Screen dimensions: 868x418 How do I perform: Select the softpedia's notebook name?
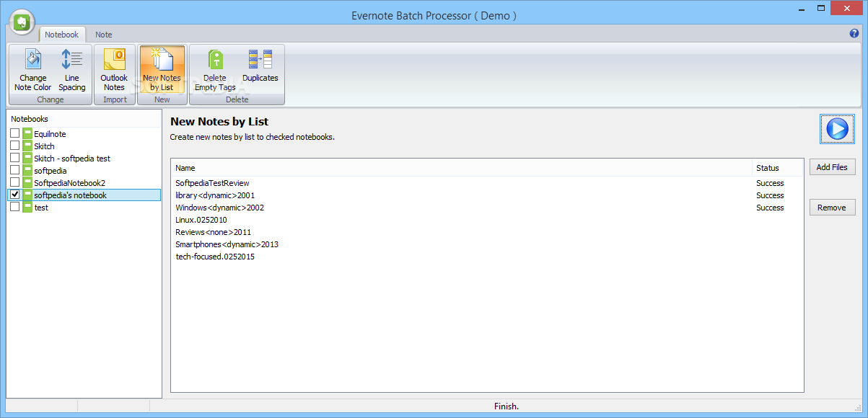70,195
